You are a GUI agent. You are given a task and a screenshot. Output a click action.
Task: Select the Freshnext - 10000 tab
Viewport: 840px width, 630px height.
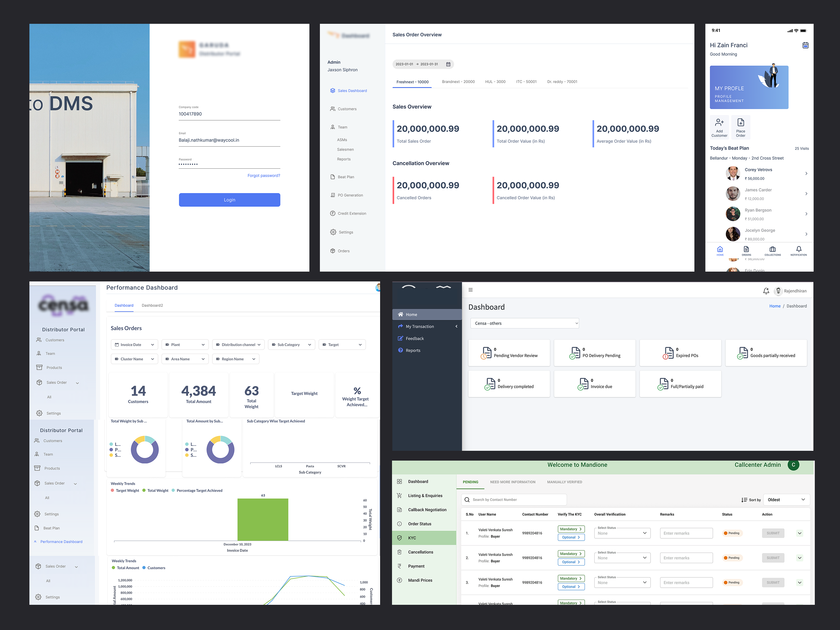[412, 82]
